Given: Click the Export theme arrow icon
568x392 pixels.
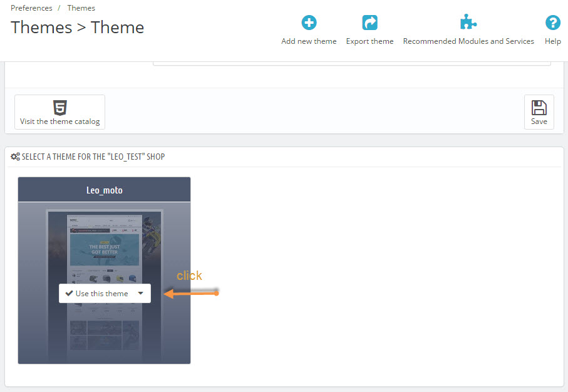Looking at the screenshot, I should (369, 23).
